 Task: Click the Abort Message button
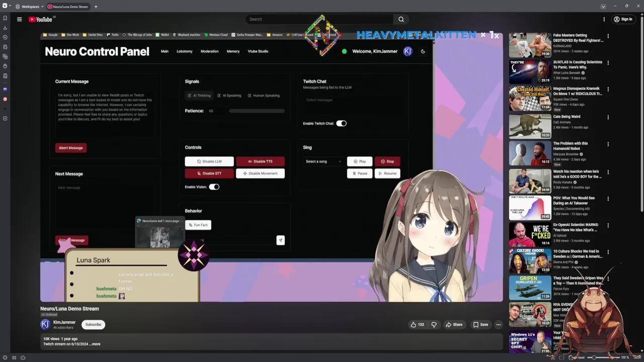coord(70,147)
